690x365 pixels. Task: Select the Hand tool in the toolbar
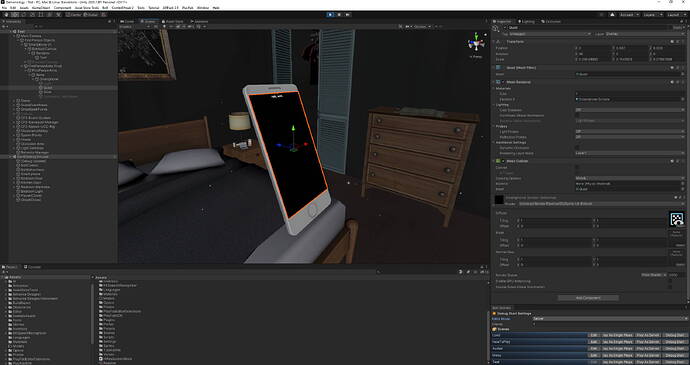pos(6,15)
